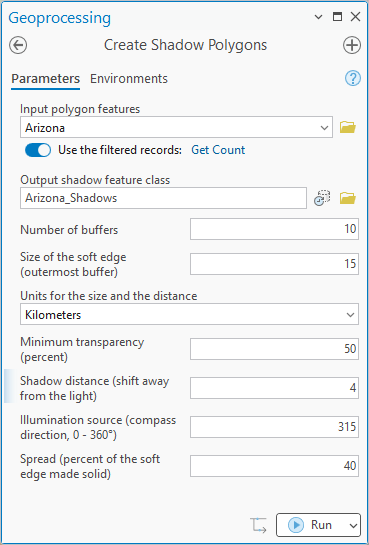Browse for output shadow feature class folder

click(x=347, y=198)
